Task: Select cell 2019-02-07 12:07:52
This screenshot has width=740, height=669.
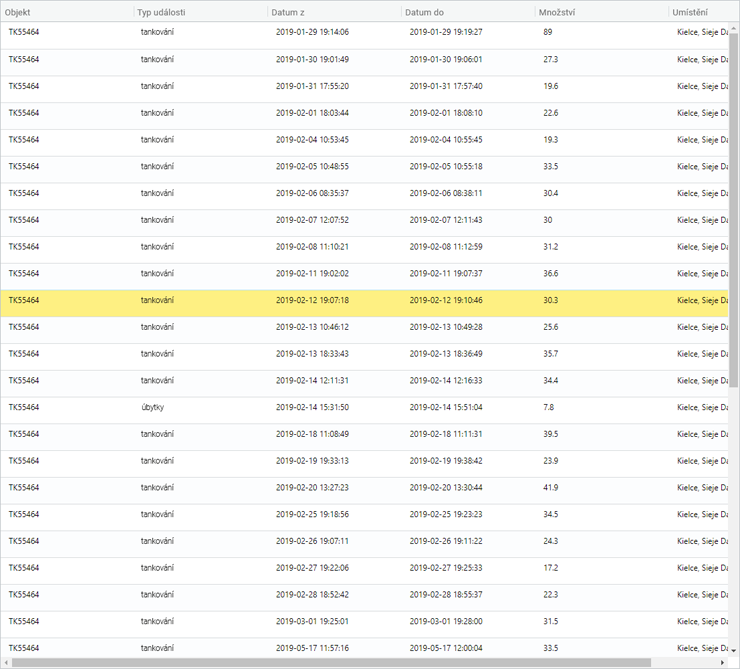Action: [x=312, y=220]
